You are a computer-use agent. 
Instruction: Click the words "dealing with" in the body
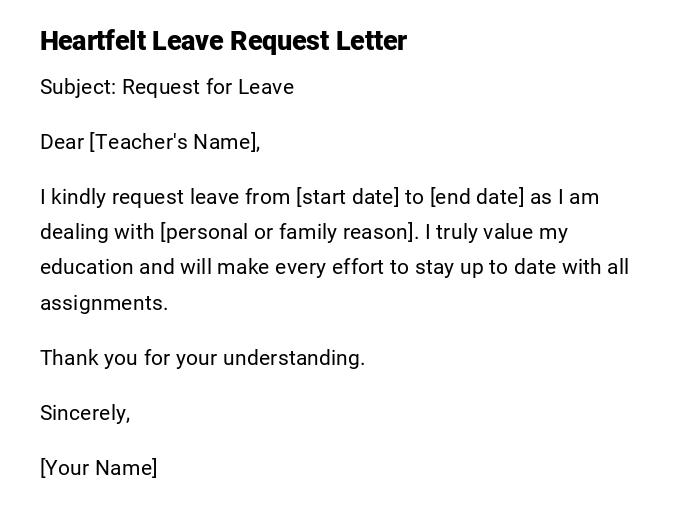[x=97, y=232]
